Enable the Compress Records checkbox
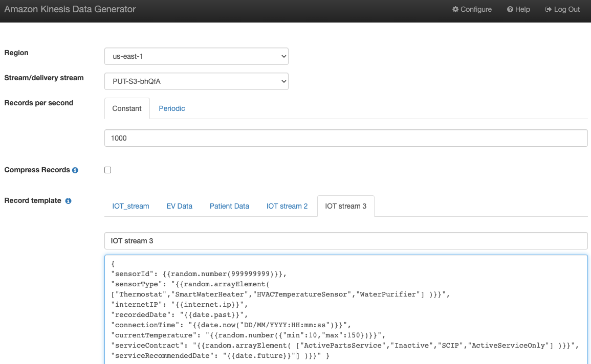591x364 pixels. tap(108, 170)
